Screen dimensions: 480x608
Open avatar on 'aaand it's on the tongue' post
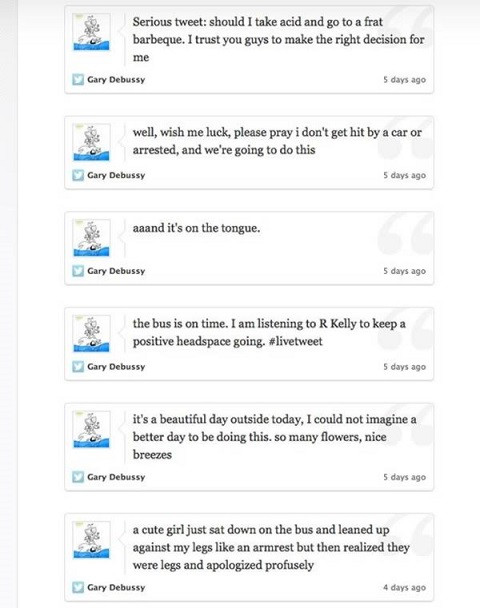[x=92, y=238]
